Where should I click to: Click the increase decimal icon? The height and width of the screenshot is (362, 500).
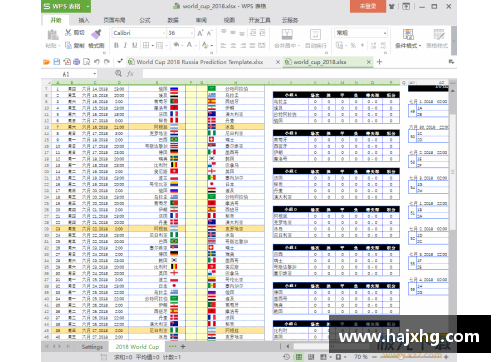click(x=373, y=45)
